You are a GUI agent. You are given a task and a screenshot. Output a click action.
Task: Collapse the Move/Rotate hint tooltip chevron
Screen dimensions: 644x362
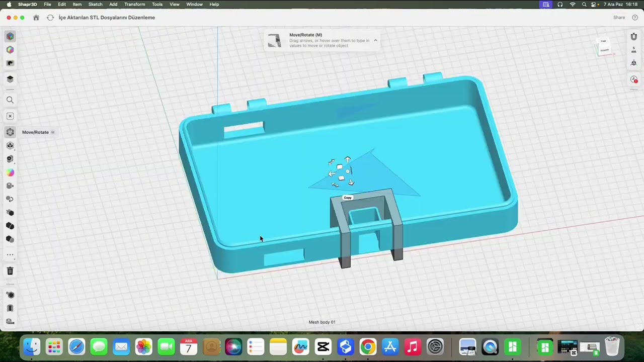coord(375,40)
